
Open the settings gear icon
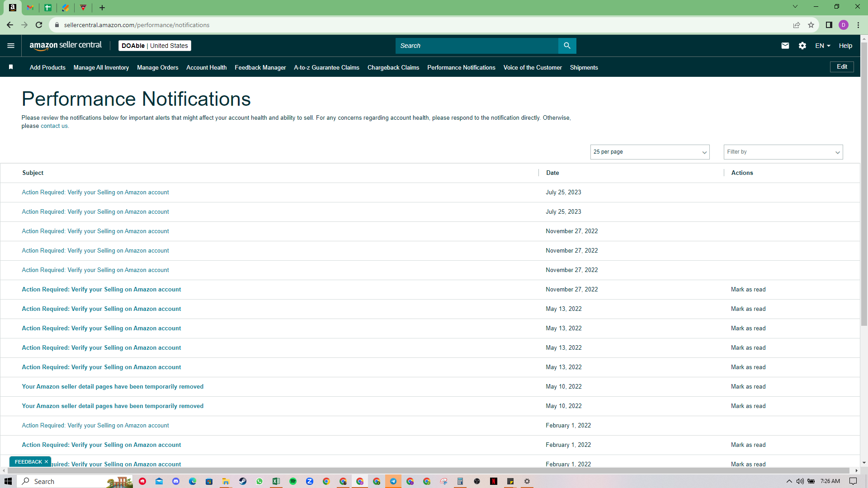[802, 46]
